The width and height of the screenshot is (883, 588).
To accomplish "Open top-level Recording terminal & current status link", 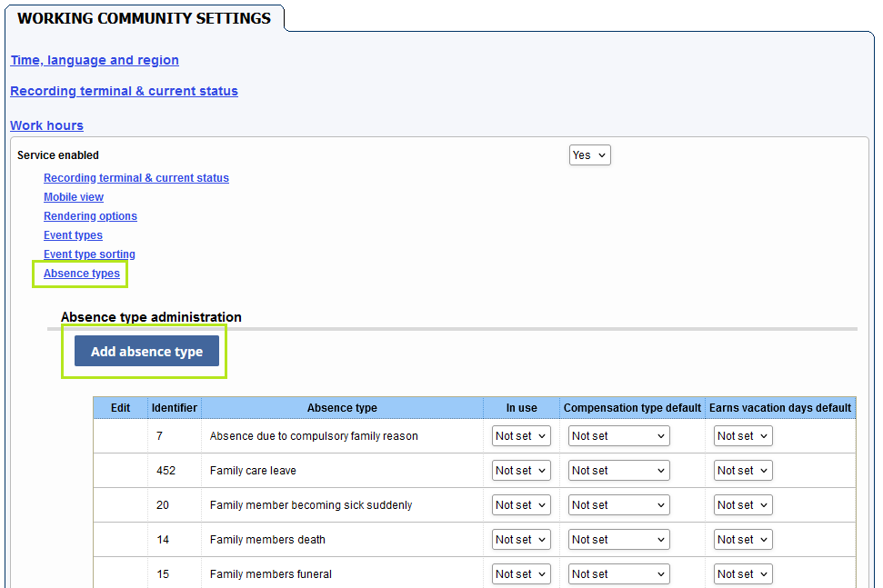I will 124,91.
